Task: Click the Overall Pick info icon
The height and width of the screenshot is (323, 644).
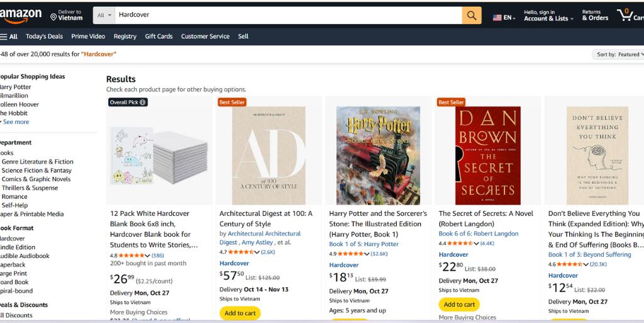Action: pyautogui.click(x=143, y=102)
